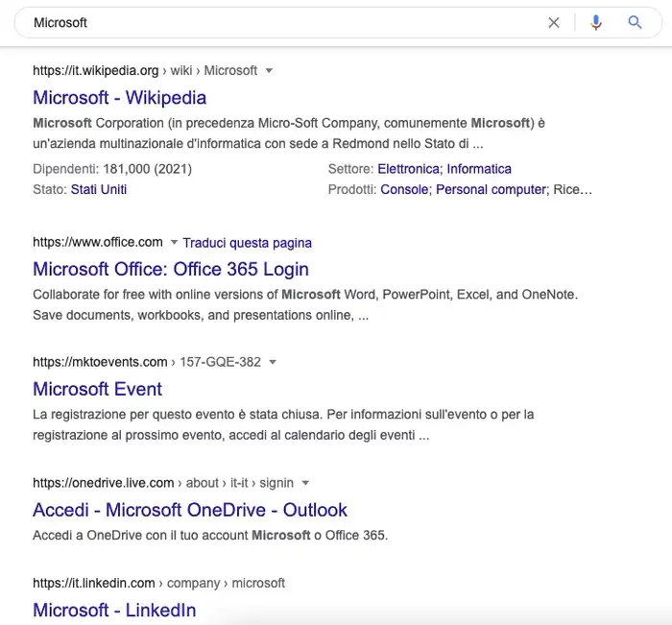Click the https://www.office.com URL text
672x625 pixels.
98,242
